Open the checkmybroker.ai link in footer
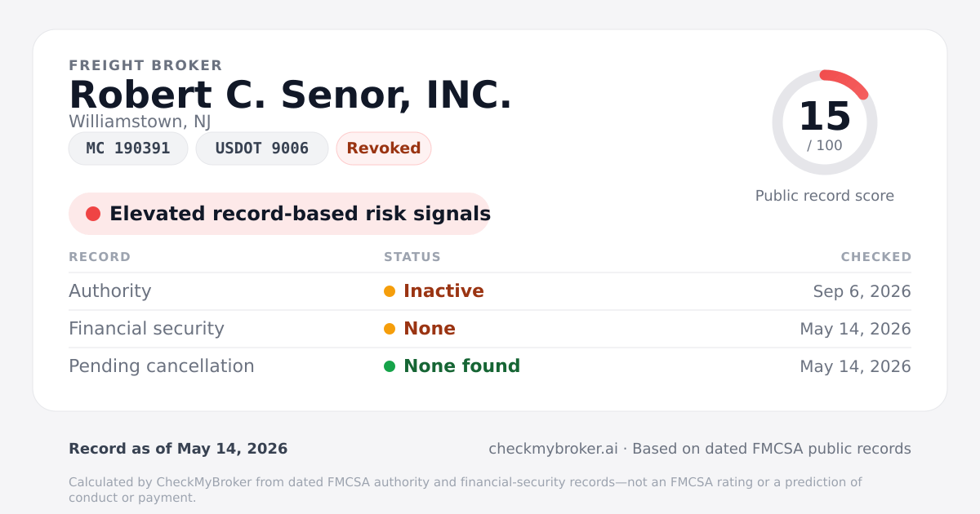This screenshot has width=980, height=514. [553, 449]
